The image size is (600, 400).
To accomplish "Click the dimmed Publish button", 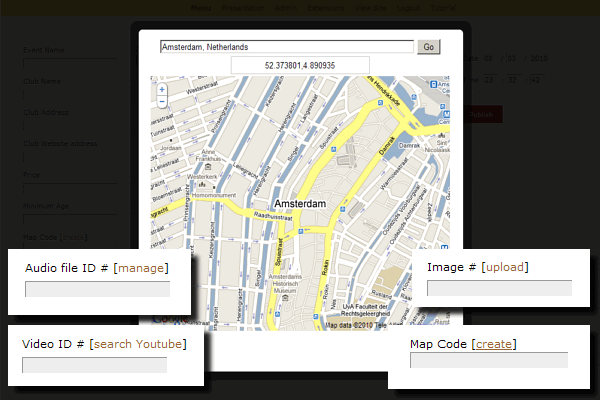I will [x=482, y=114].
